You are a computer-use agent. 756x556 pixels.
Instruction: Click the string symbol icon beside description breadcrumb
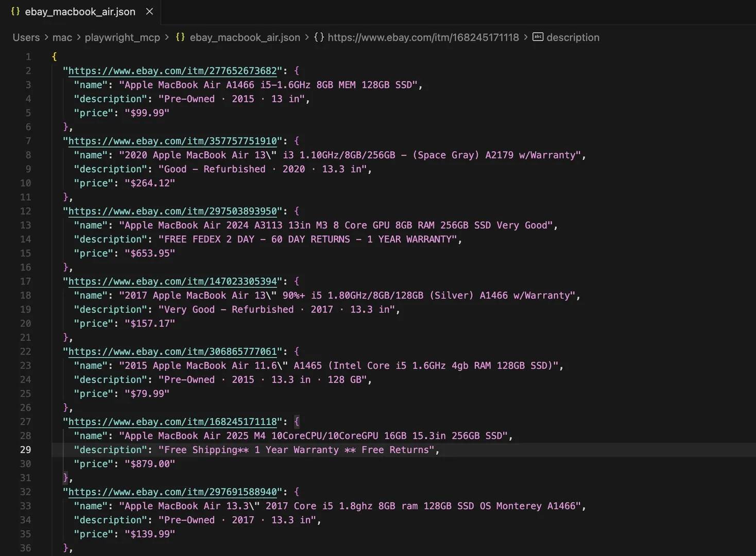pos(538,37)
